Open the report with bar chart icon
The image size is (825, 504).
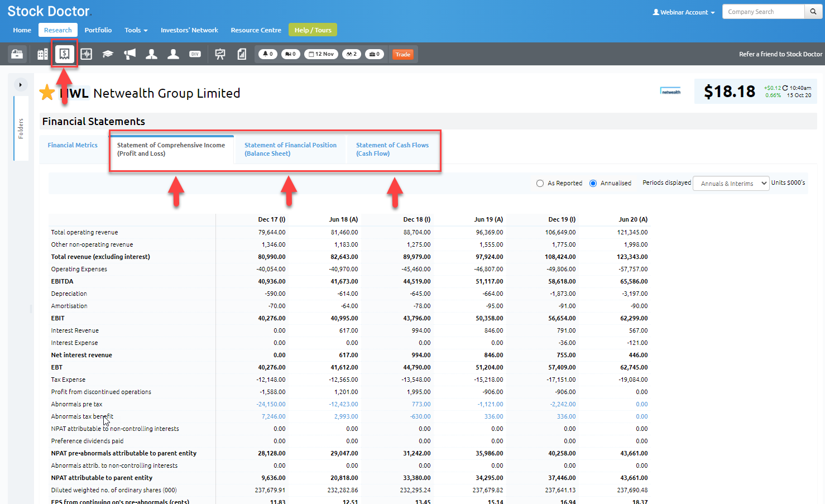click(242, 54)
